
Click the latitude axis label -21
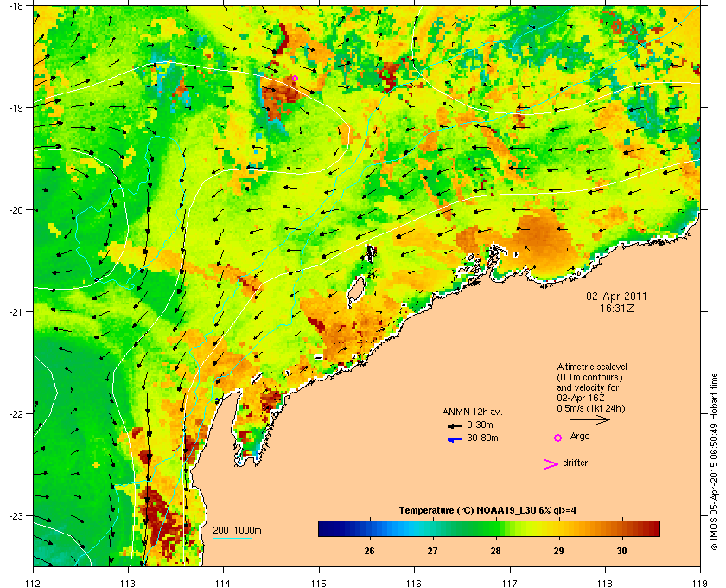pyautogui.click(x=16, y=312)
